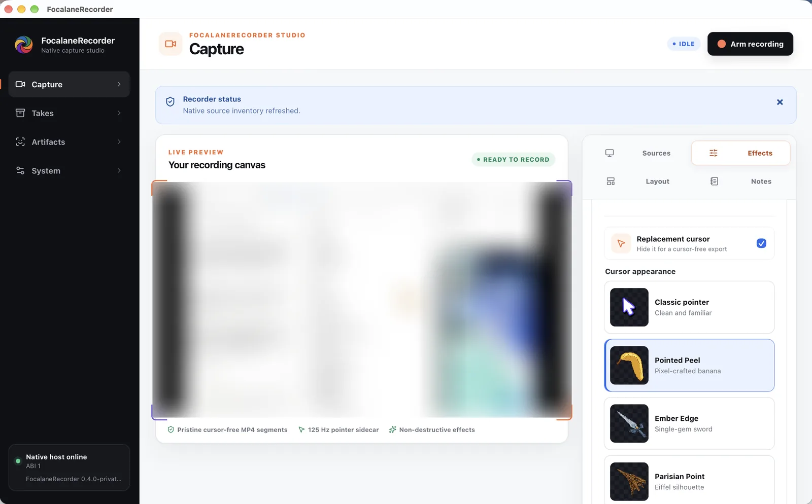Click the layout grid icon next to Layout
The width and height of the screenshot is (812, 504).
pos(611,182)
